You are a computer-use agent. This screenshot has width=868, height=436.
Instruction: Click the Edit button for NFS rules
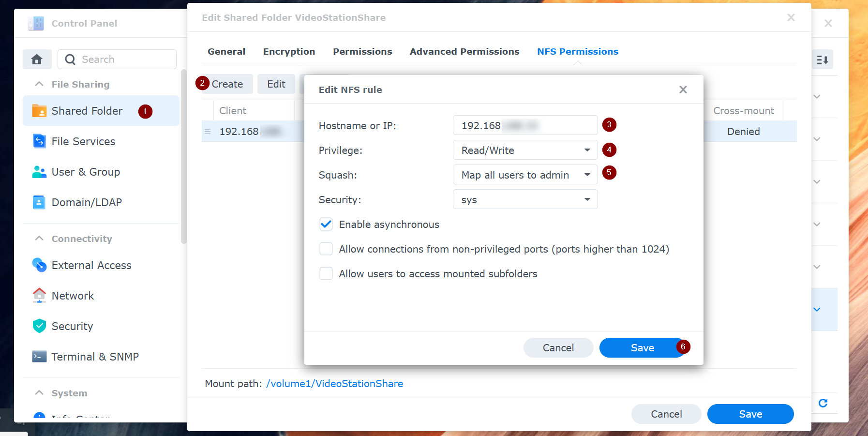tap(276, 84)
